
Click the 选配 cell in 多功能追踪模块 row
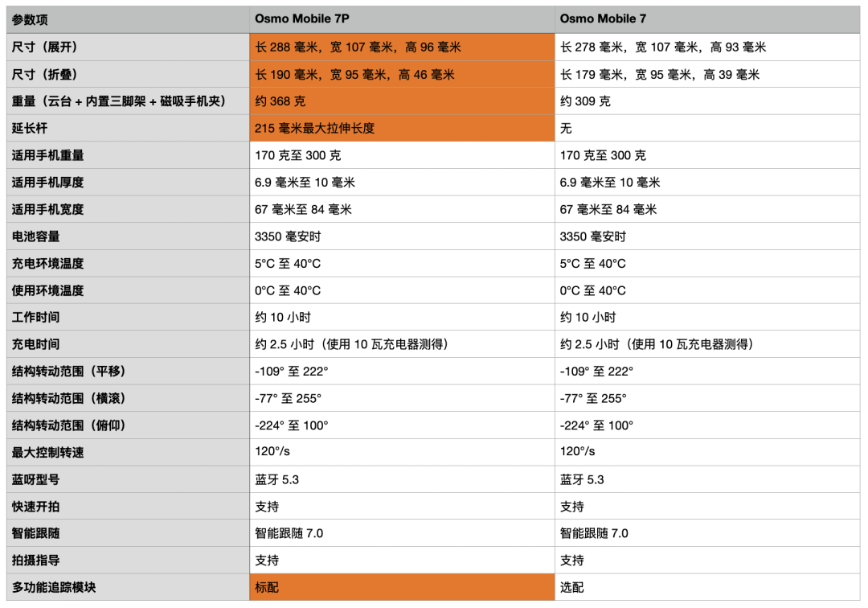707,587
